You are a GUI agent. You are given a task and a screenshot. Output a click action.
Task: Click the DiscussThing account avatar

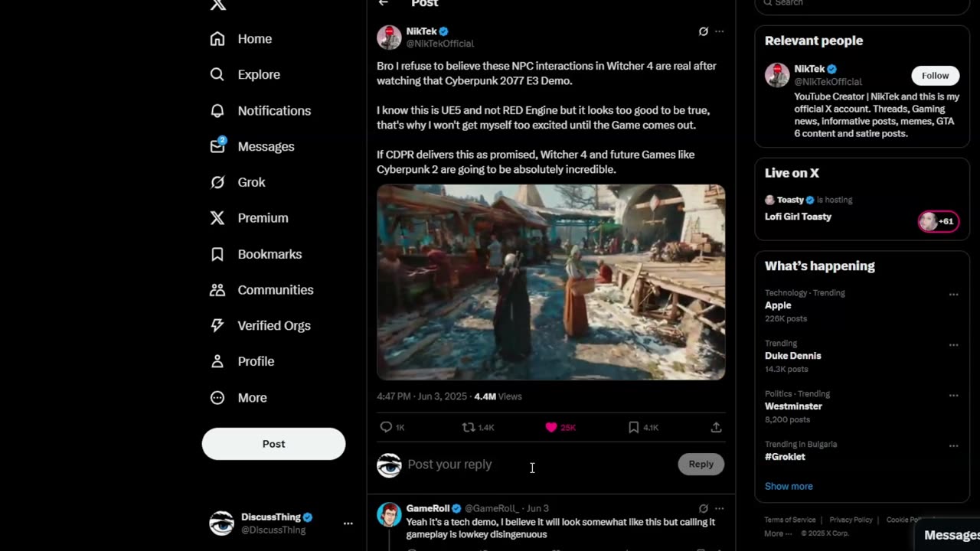221,523
